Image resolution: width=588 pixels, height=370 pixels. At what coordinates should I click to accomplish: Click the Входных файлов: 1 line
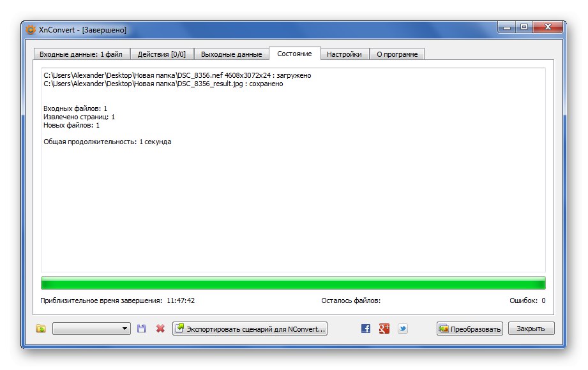point(75,108)
